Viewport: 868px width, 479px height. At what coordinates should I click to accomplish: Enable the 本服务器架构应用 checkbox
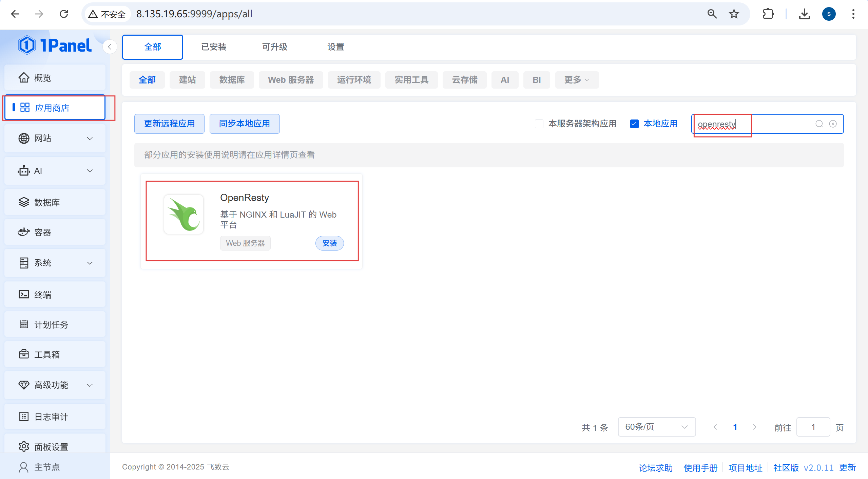tap(539, 124)
